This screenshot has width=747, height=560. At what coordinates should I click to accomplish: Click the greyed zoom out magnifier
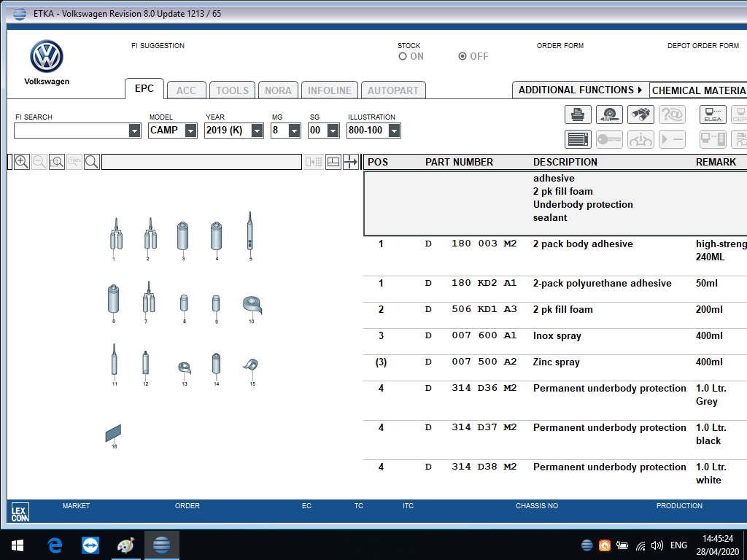[39, 162]
